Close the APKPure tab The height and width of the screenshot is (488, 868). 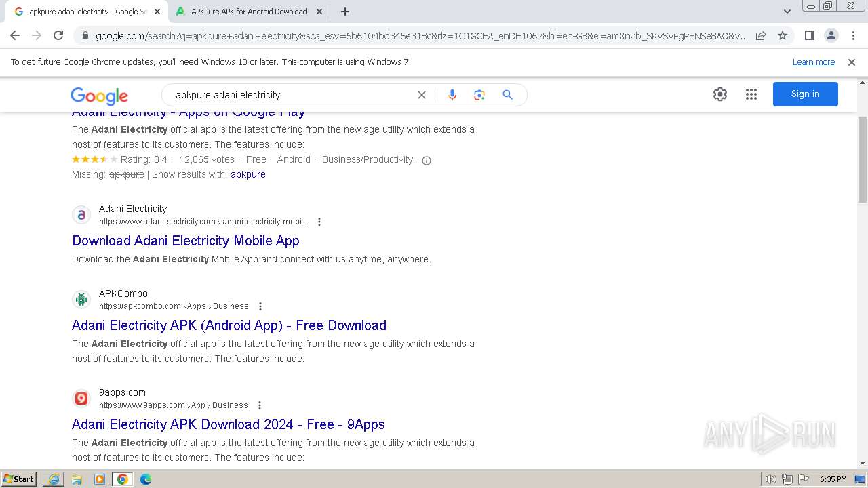tap(319, 12)
